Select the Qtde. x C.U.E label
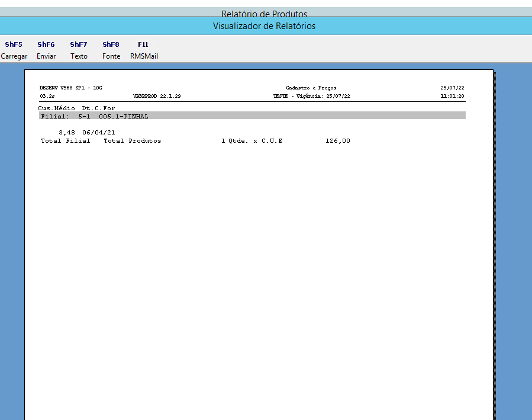 255,140
